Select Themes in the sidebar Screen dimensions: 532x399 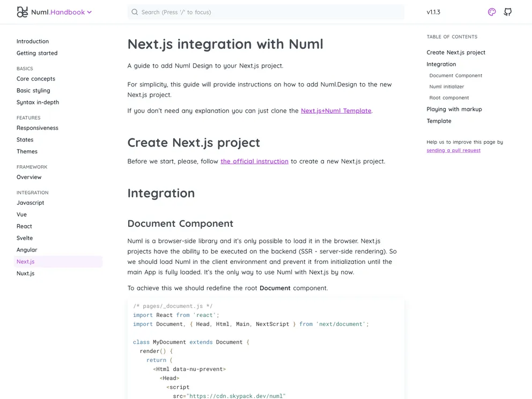[x=27, y=152]
